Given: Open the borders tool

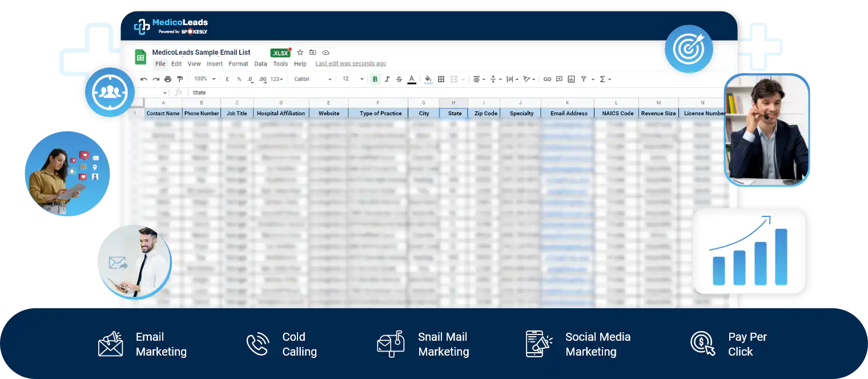Looking at the screenshot, I should (x=441, y=79).
